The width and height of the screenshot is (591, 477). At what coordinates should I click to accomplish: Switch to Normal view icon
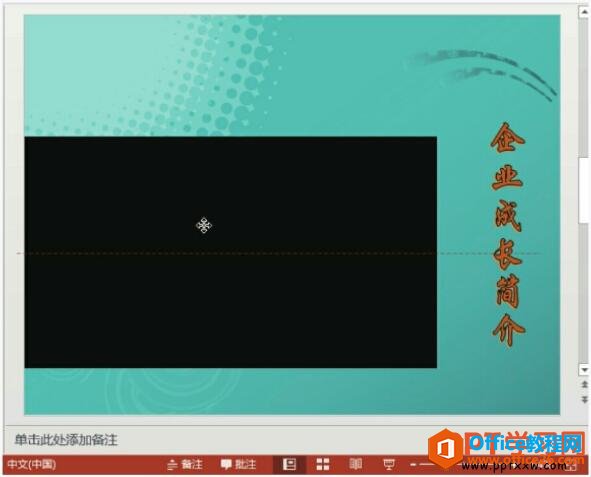(289, 465)
